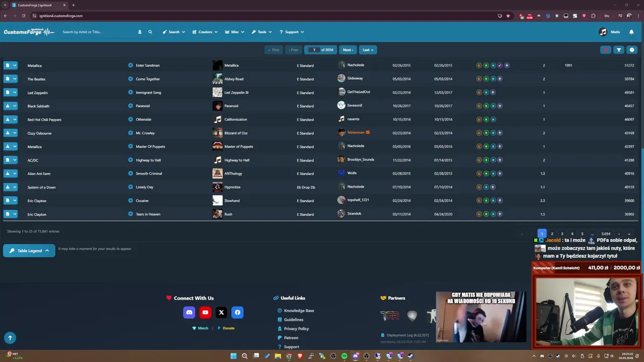Open the Search dropdown menu
Viewport: 644px width, 362px height.
click(174, 32)
